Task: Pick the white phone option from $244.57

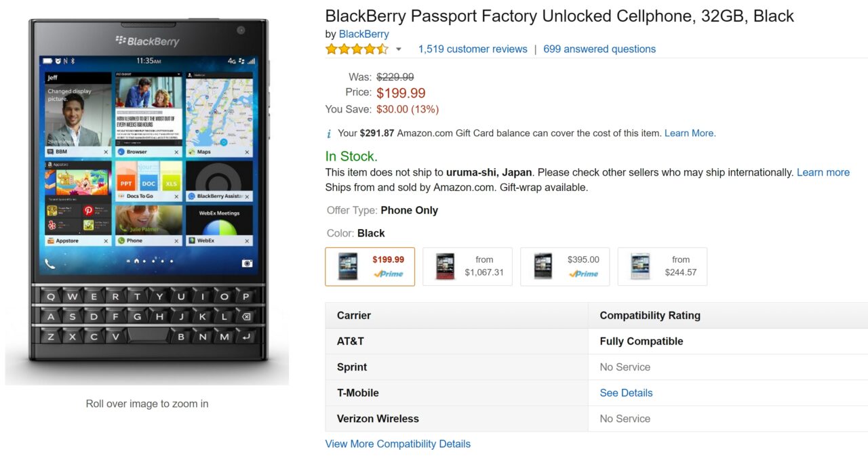Action: point(663,266)
